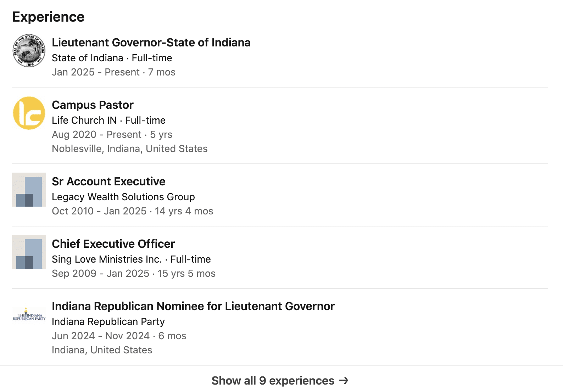Open the yellow Life Church IN logo
563x392 pixels.
29,113
